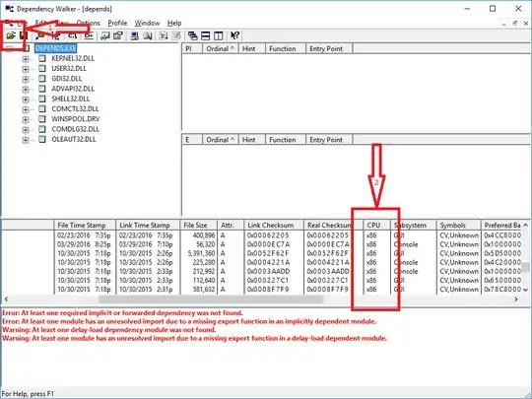Viewport: 532px width, 399px height.
Task: Sort module list by Link Time Stamp
Action: 148,226
